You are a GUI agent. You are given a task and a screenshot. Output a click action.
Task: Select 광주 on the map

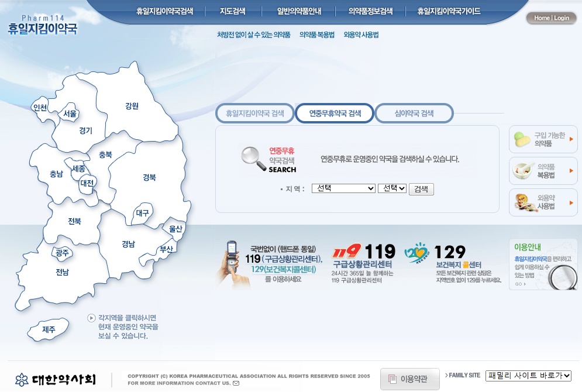coord(62,253)
